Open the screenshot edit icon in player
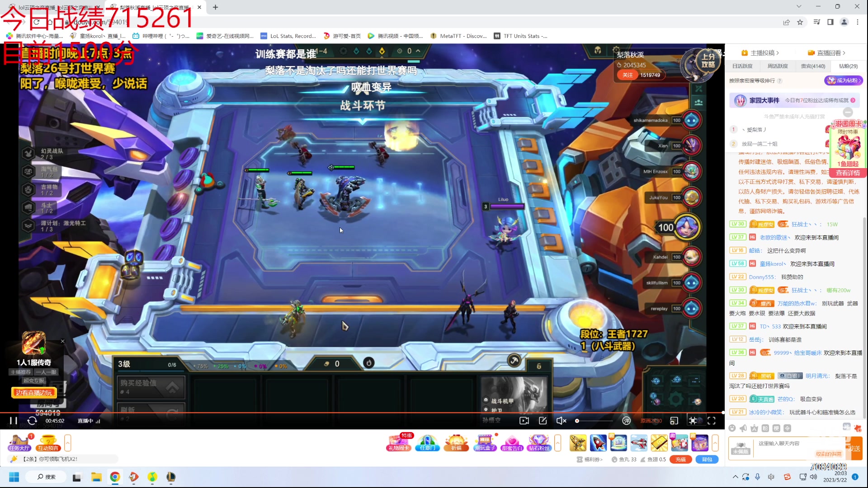 (x=543, y=421)
